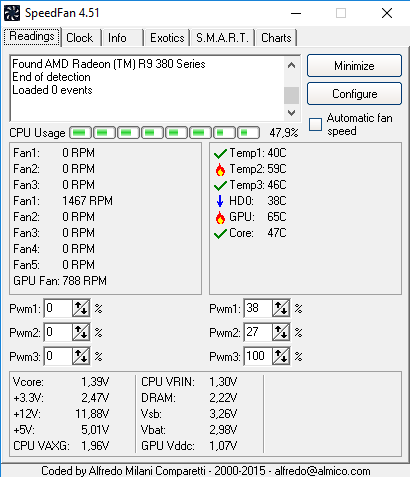This screenshot has width=410, height=477.
Task: Select the 'End of detection' log line
Action: pyautogui.click(x=51, y=77)
